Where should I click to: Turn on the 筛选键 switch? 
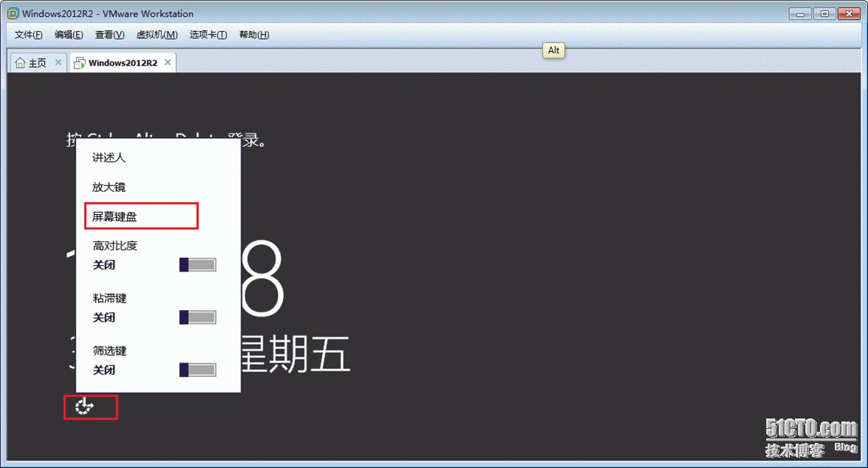198,370
